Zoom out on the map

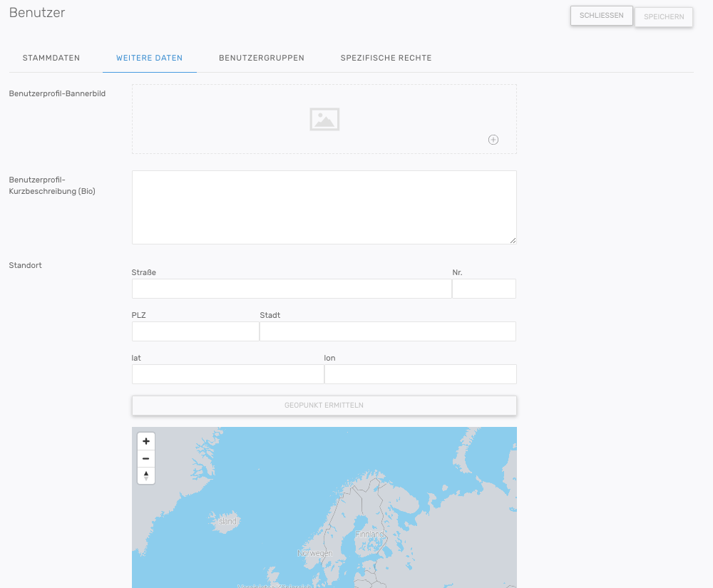[x=146, y=458]
